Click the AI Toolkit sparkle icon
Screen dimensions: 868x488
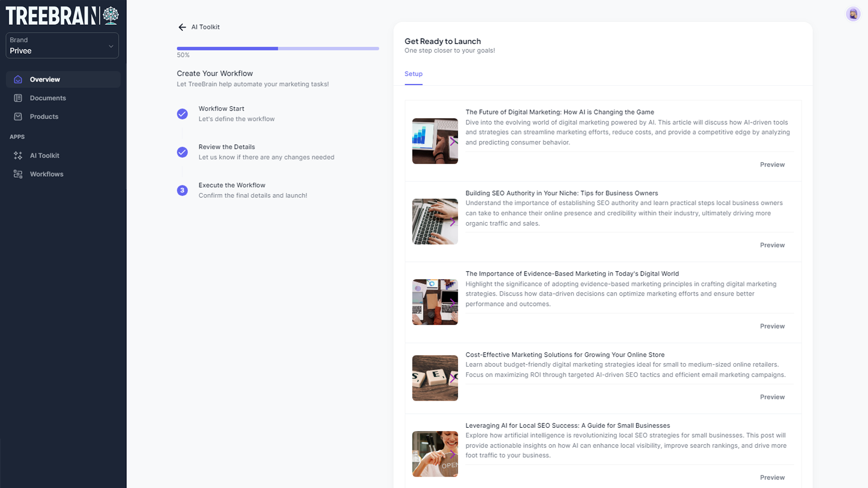tap(18, 156)
